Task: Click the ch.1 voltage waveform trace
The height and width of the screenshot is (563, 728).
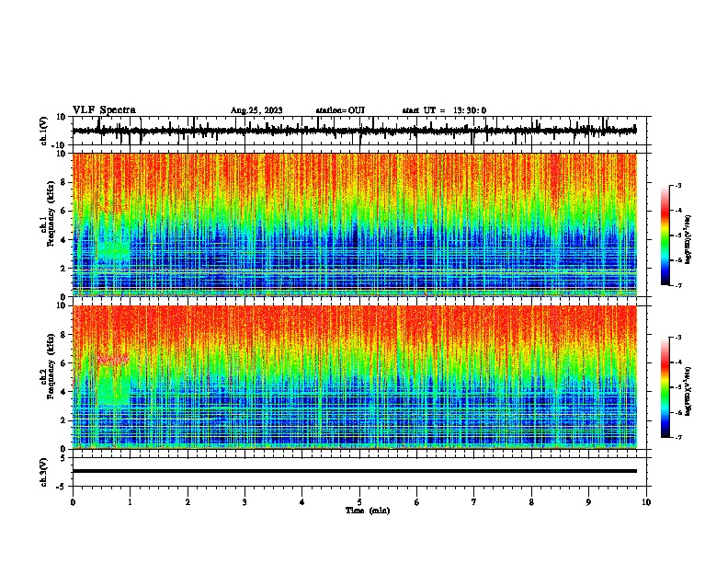Action: 354,131
